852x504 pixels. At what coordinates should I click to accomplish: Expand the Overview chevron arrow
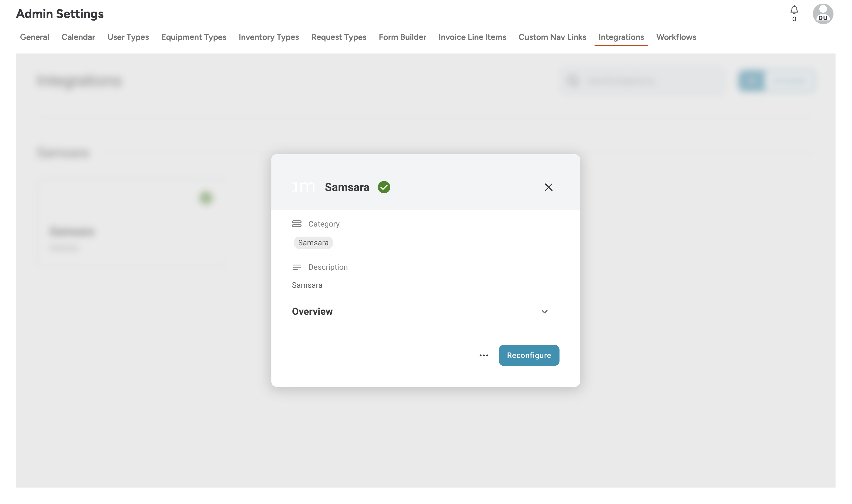click(544, 311)
